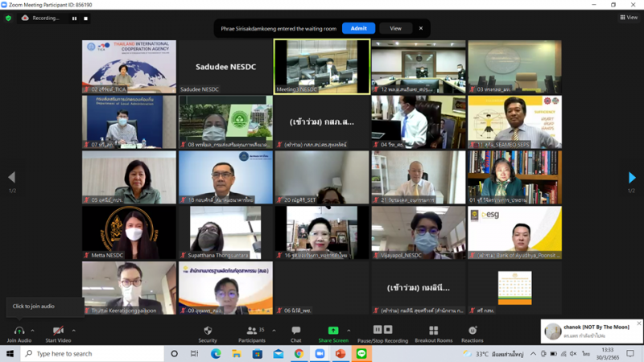Click the green Share Screen button
Image resolution: width=644 pixels, height=362 pixels.
333,334
